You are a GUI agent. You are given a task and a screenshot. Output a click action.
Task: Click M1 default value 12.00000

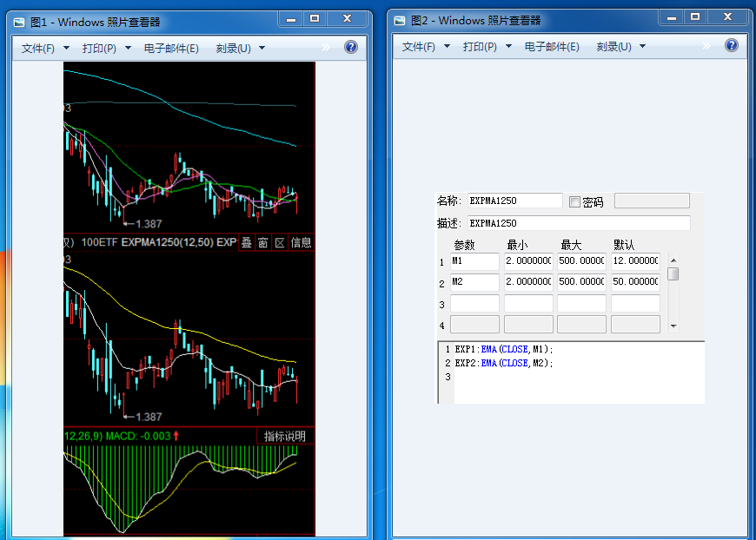tap(635, 261)
